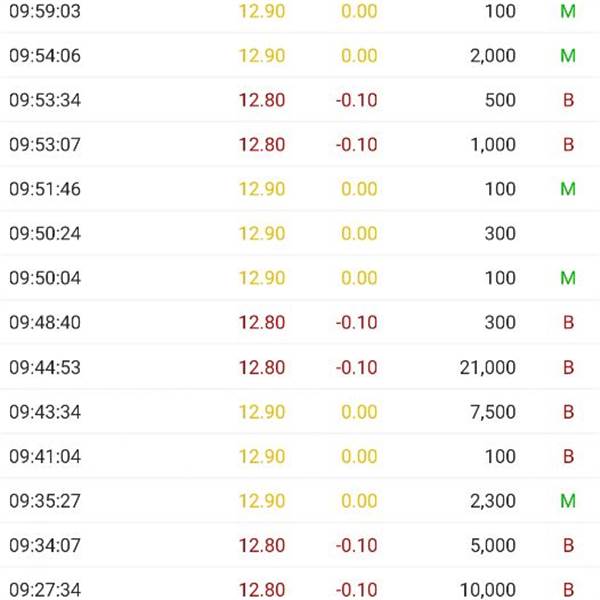Click the 09:41:04 timestamp
Image resolution: width=600 pixels, height=600 pixels.
(44, 456)
